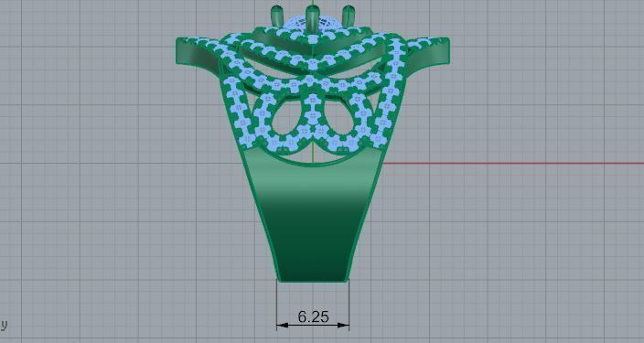644x343 pixels.
Task: Pick the left prong atop the ring
Action: [277, 16]
